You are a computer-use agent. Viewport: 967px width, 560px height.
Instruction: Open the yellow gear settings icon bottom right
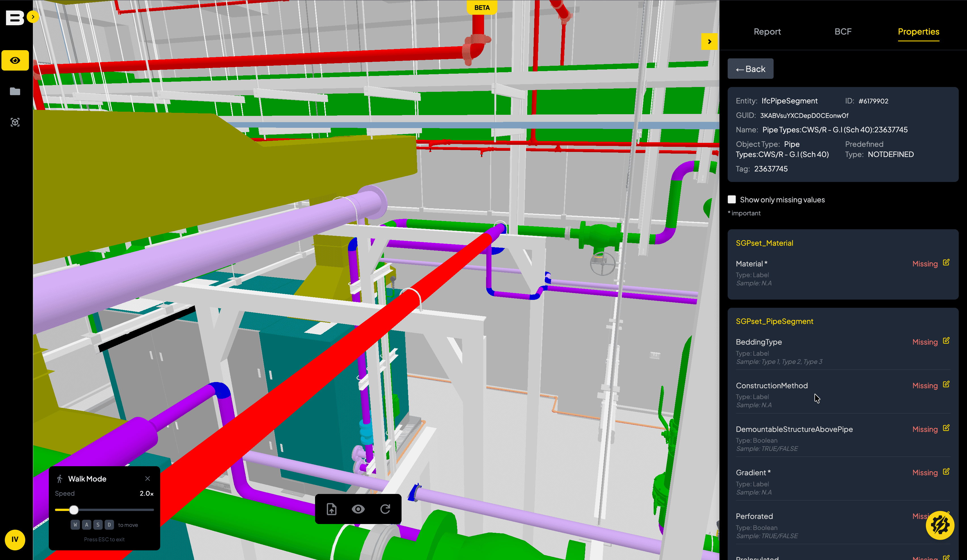tap(940, 525)
